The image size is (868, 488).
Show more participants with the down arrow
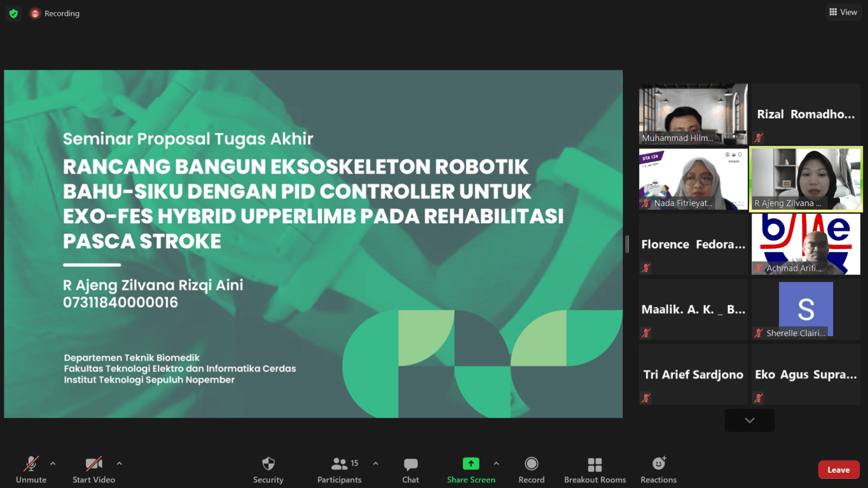(x=749, y=420)
